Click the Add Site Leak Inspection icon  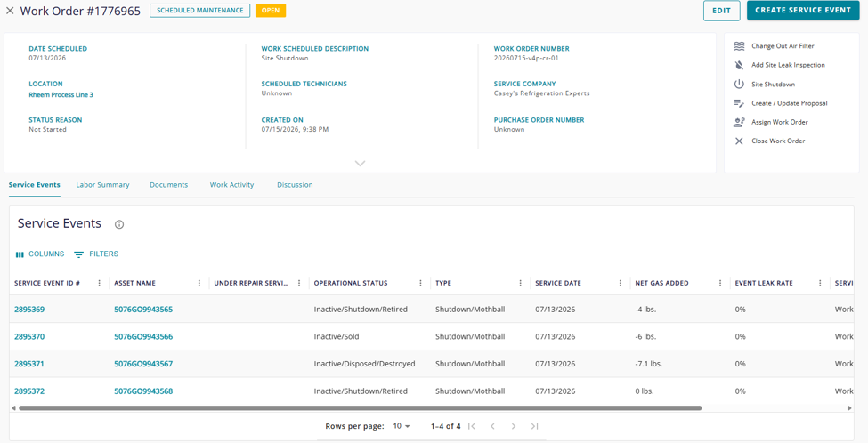[x=739, y=65]
